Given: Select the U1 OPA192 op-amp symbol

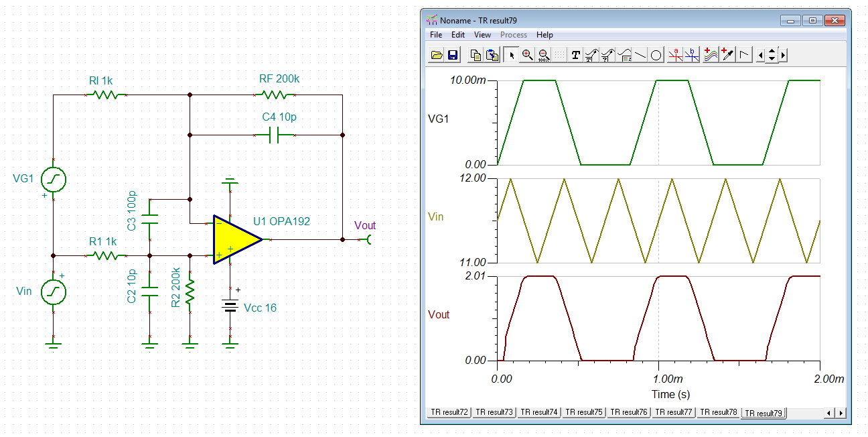Looking at the screenshot, I should point(236,239).
